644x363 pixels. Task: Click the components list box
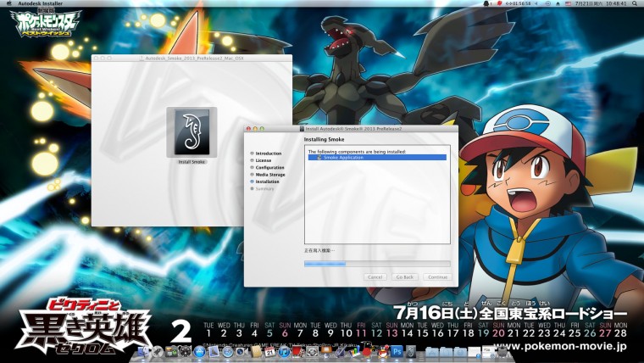point(377,194)
